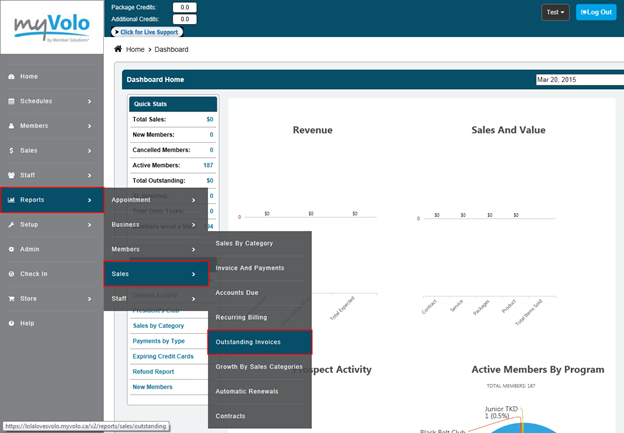Click the Help question mark icon
The height and width of the screenshot is (433, 624).
click(x=10, y=322)
